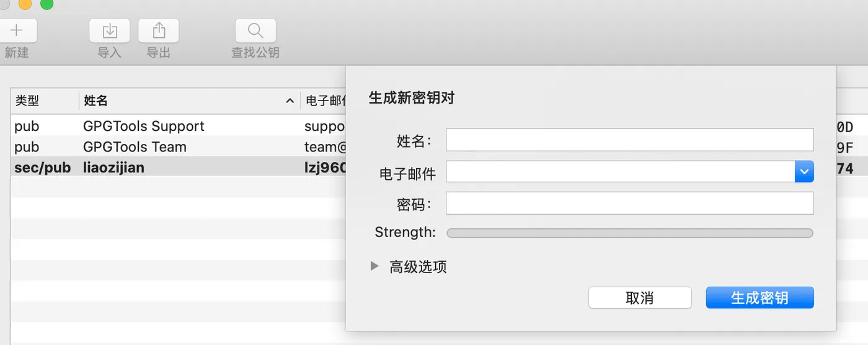Click the Strength indicator bar

[x=629, y=233]
